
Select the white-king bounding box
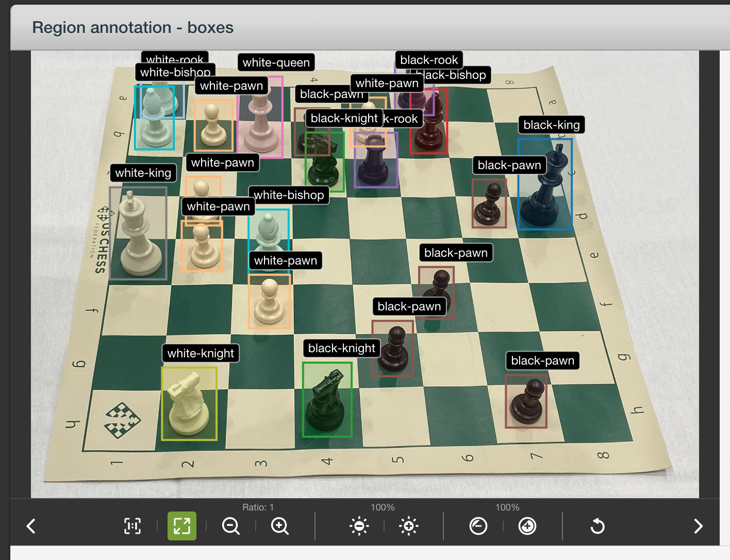pyautogui.click(x=138, y=233)
